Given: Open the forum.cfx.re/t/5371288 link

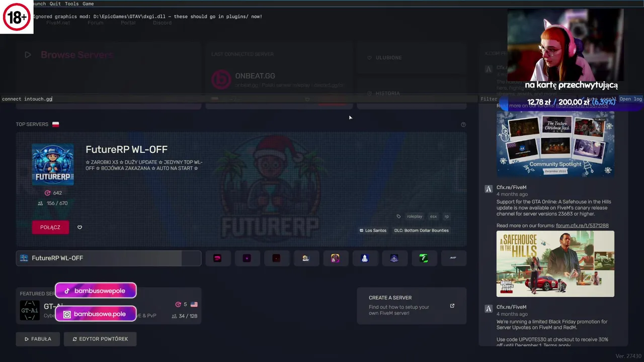Looking at the screenshot, I should click(x=582, y=226).
